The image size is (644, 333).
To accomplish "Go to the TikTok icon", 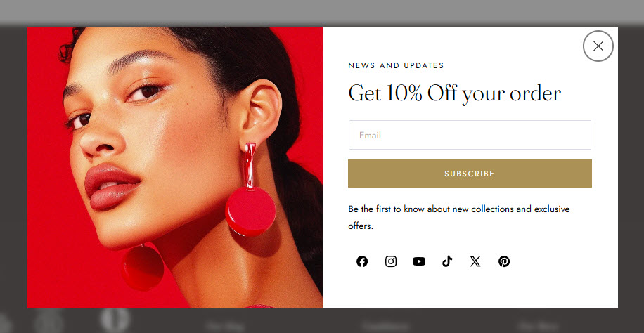I will 447,261.
